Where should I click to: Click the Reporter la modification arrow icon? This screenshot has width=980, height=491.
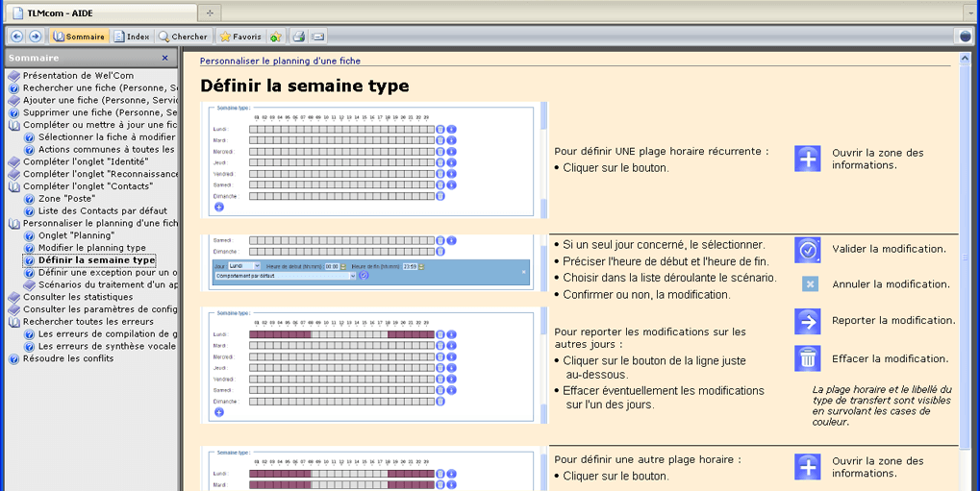pos(808,321)
